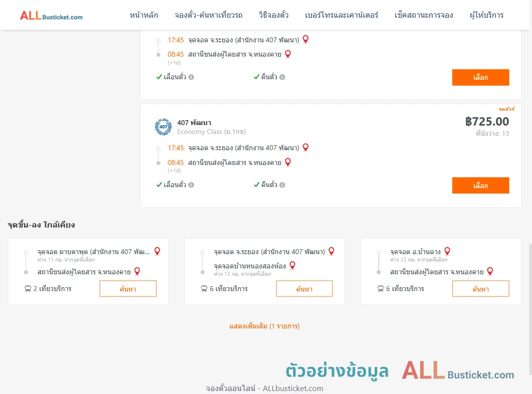
Task: Go to จองตั๋ว-ค้นหาเที่ยวรถ in the navigation
Action: [x=208, y=15]
